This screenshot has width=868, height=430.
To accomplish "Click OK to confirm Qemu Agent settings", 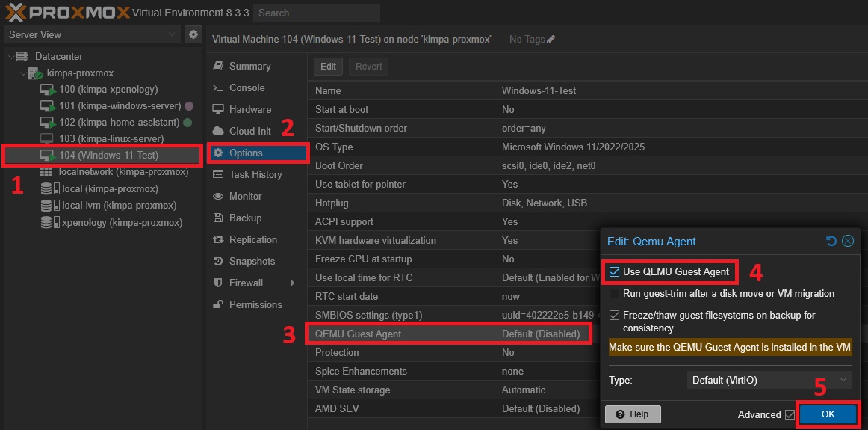I will tap(828, 414).
